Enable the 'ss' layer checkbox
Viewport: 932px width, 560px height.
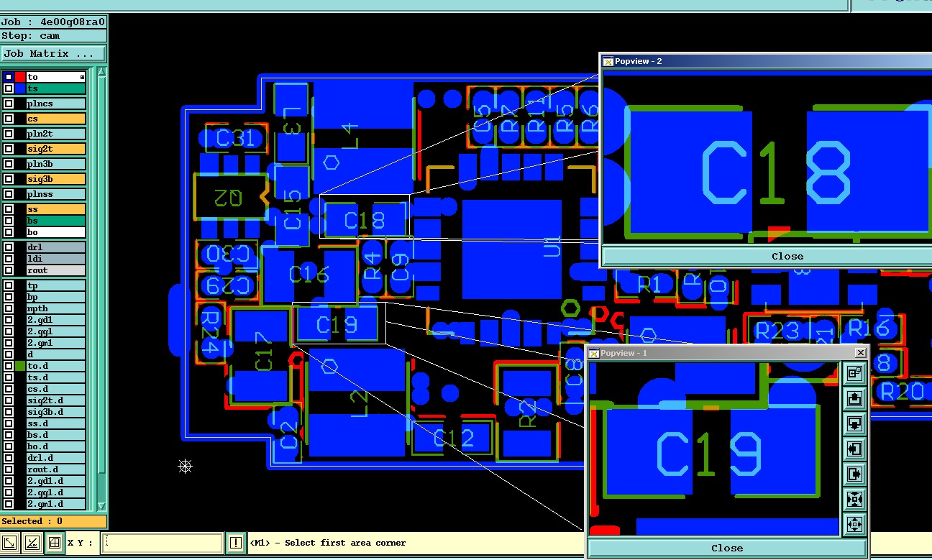(9, 209)
